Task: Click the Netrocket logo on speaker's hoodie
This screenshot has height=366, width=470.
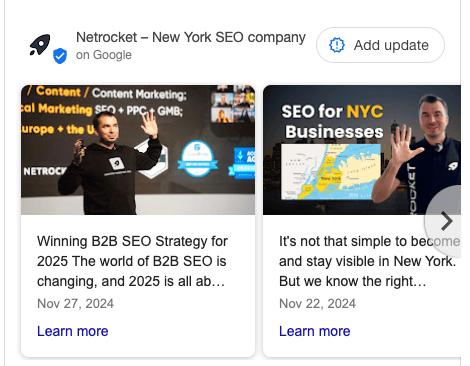Action: 116,164
